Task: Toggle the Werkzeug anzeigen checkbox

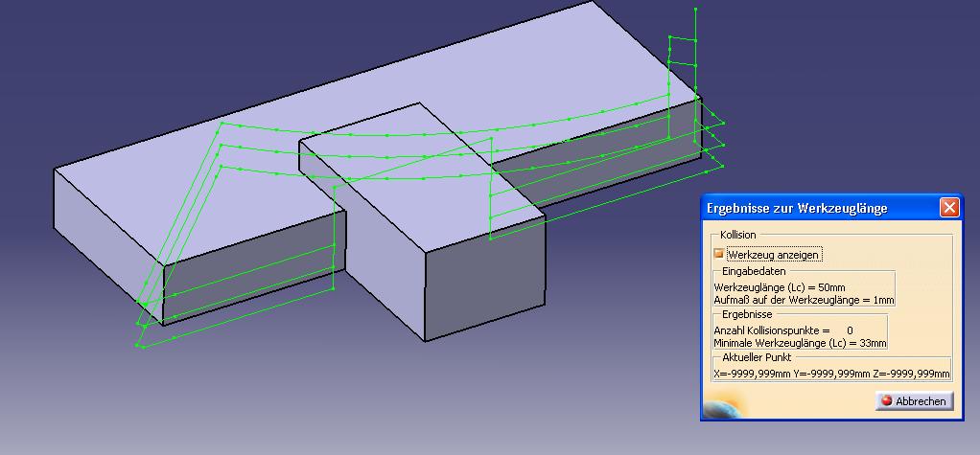Action: coord(719,254)
